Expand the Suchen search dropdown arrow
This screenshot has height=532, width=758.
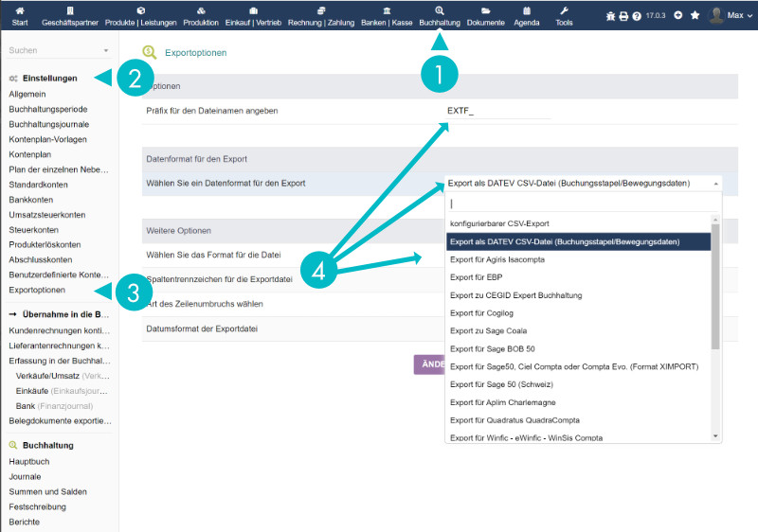[106, 50]
